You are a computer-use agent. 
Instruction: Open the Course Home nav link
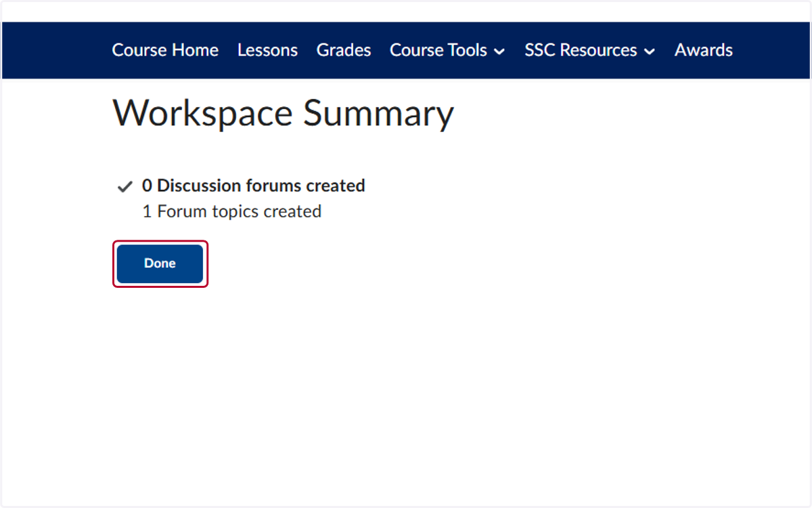pos(165,50)
